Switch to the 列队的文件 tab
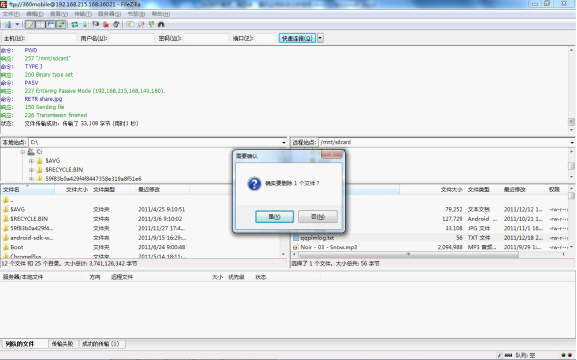This screenshot has width=577, height=360. click(x=25, y=344)
